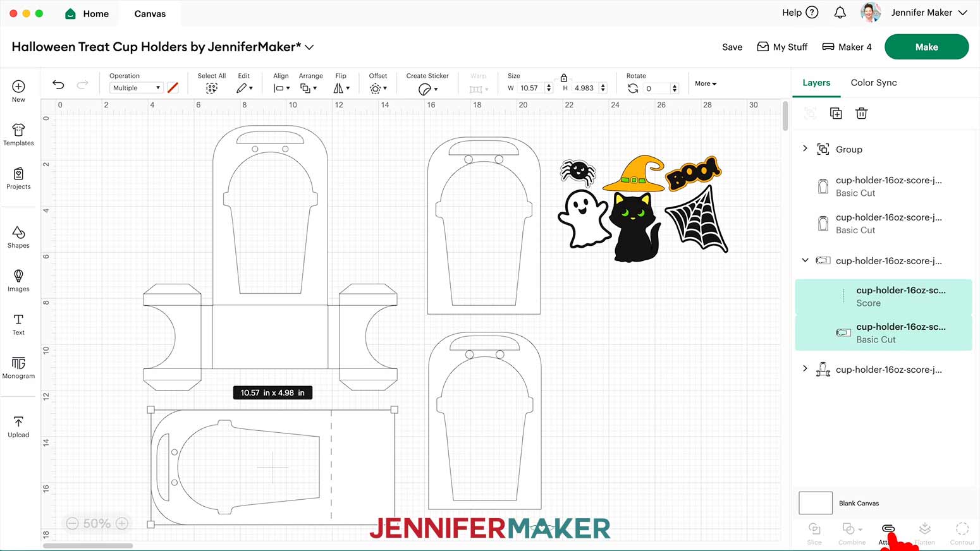
Task: Click the Make button
Action: pos(926,47)
